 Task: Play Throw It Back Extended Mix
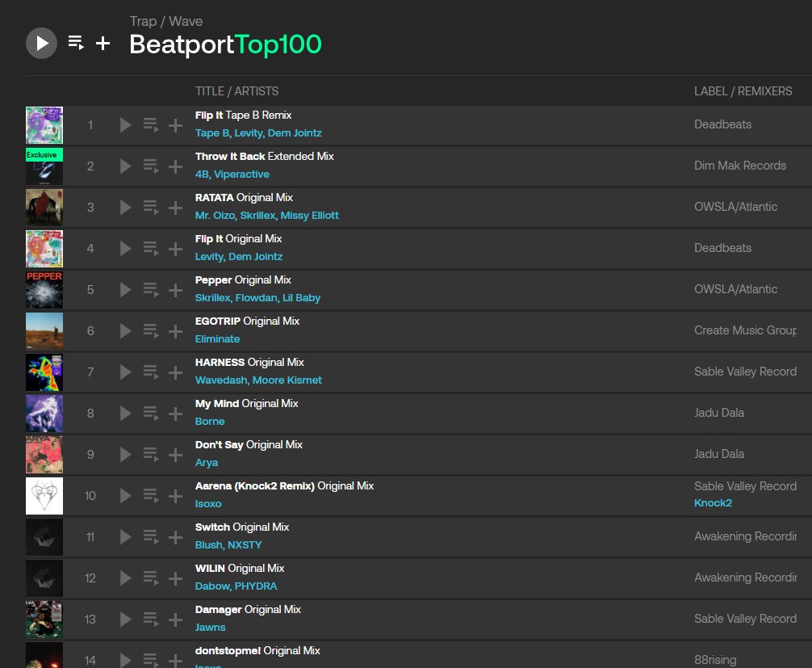pyautogui.click(x=125, y=166)
